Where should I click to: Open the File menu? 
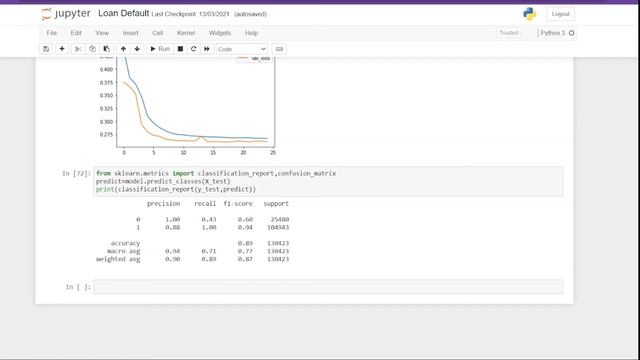click(x=51, y=33)
